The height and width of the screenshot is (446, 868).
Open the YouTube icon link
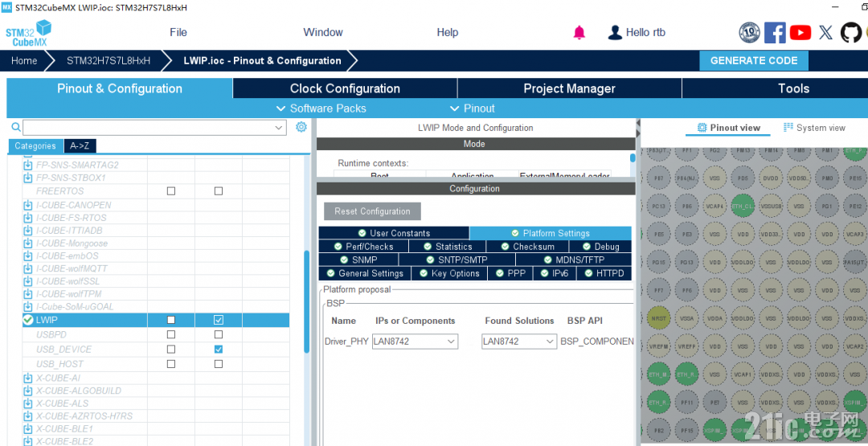pyautogui.click(x=800, y=33)
